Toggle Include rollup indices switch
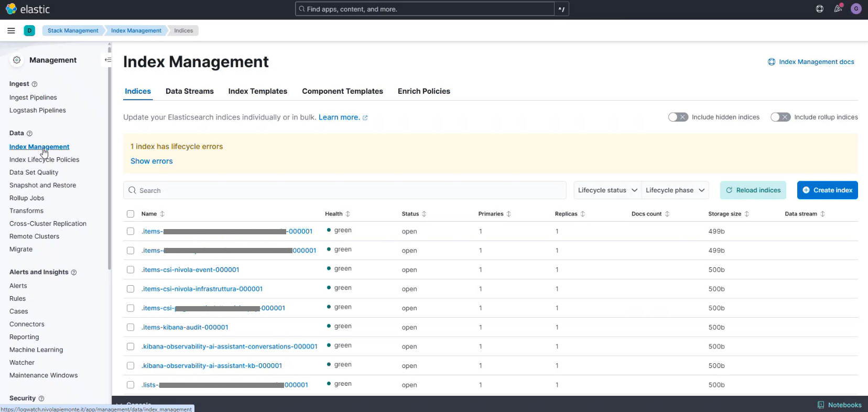Screen dimensions: 868x412 point(780,117)
